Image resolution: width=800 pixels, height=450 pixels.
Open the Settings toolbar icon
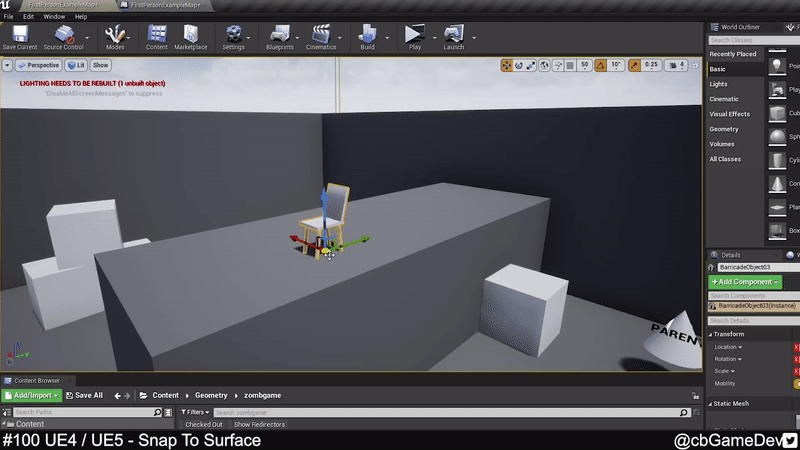click(234, 37)
